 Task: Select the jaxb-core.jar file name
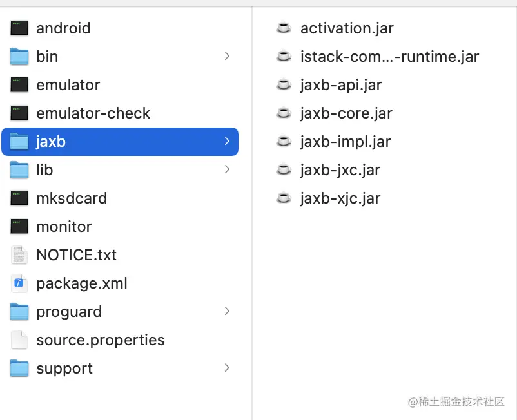(x=346, y=113)
